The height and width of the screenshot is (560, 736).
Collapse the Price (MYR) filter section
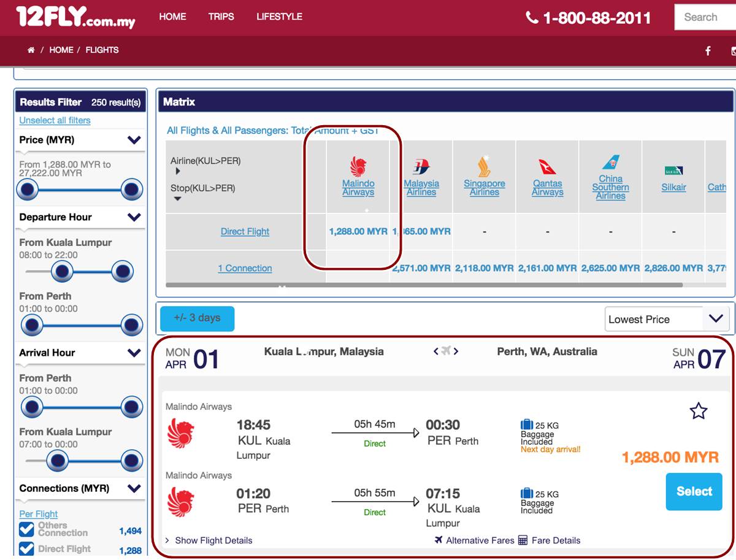point(134,140)
